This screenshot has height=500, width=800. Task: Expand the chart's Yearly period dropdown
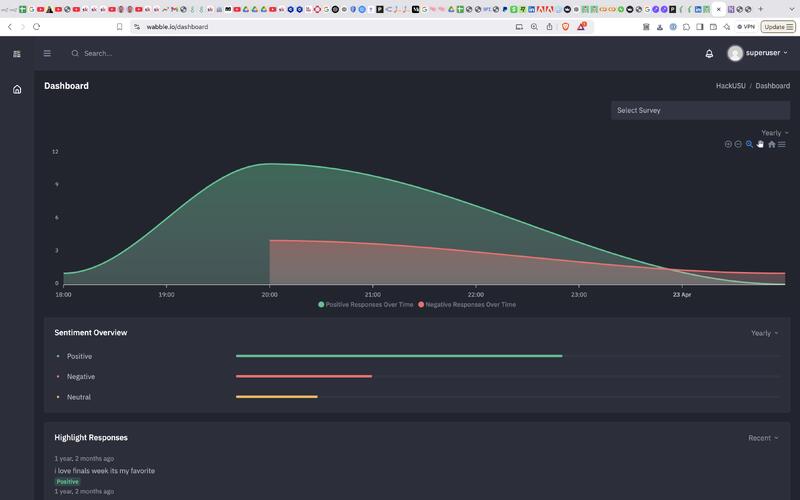click(x=774, y=133)
